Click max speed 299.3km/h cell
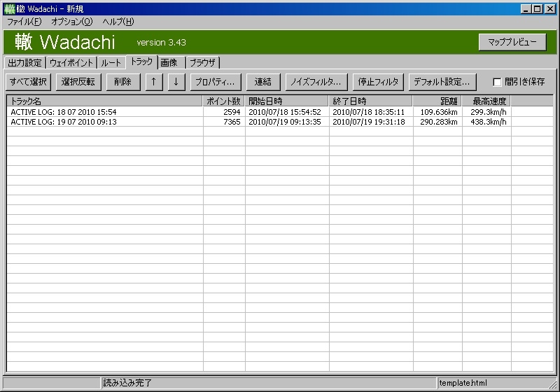This screenshot has height=392, width=560. pyautogui.click(x=488, y=112)
